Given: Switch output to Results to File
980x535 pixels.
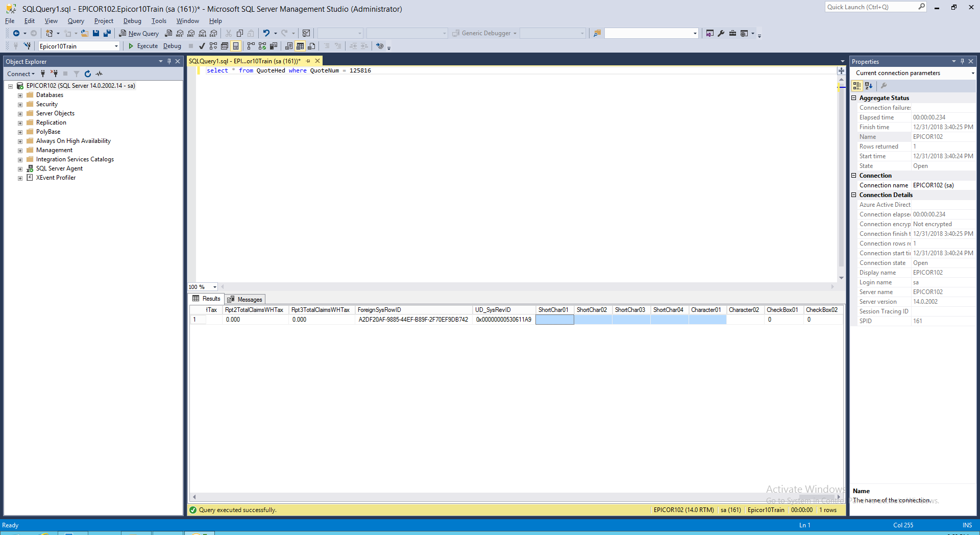Looking at the screenshot, I should pyautogui.click(x=311, y=46).
